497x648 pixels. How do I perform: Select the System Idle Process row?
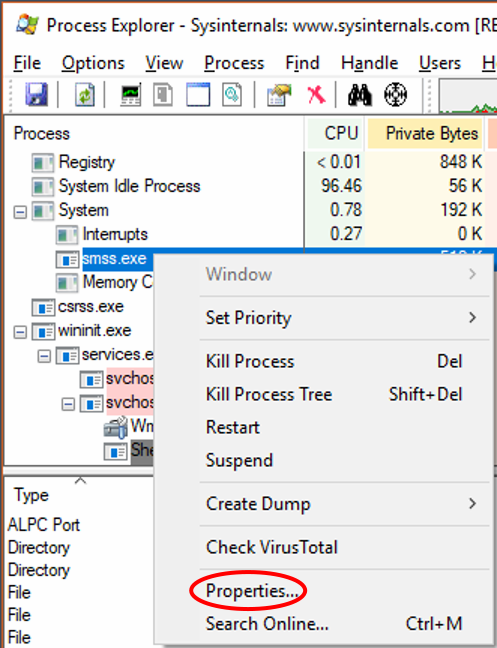pyautogui.click(x=129, y=186)
